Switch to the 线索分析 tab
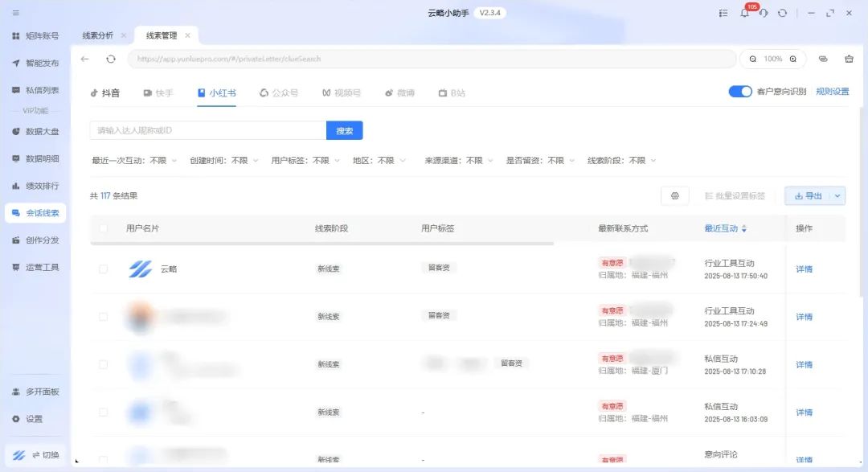This screenshot has width=868, height=472. [x=98, y=35]
